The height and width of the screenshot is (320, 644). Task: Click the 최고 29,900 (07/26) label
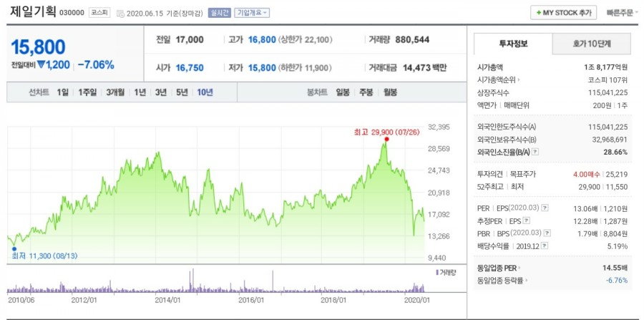tap(386, 132)
